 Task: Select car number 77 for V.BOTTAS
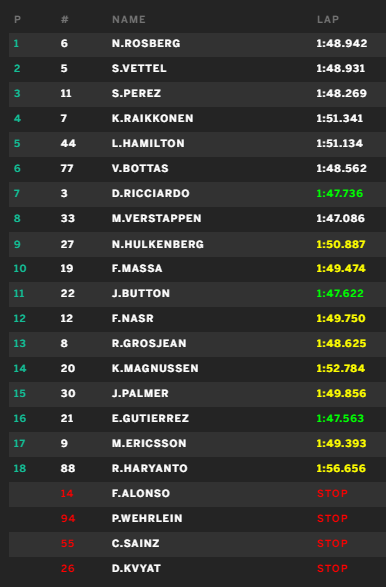click(67, 168)
